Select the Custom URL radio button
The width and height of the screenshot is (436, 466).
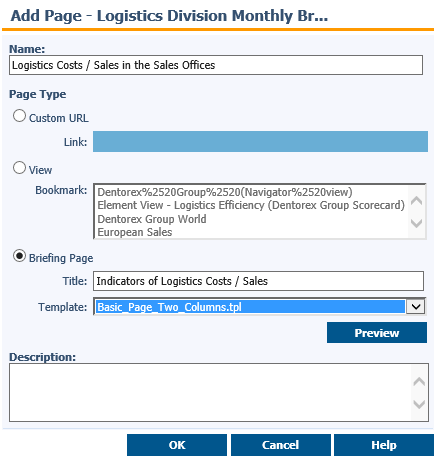19,116
